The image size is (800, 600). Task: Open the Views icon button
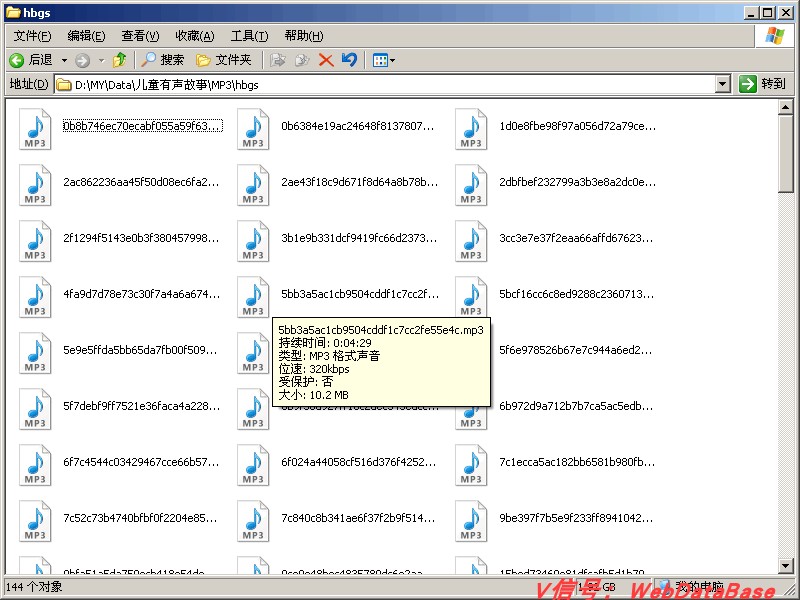[x=380, y=61]
